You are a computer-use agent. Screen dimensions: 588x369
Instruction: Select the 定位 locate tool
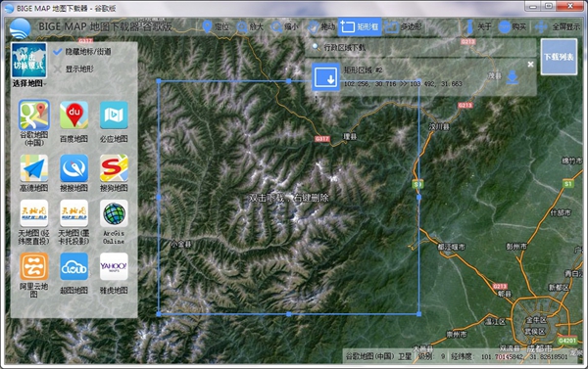click(x=216, y=26)
